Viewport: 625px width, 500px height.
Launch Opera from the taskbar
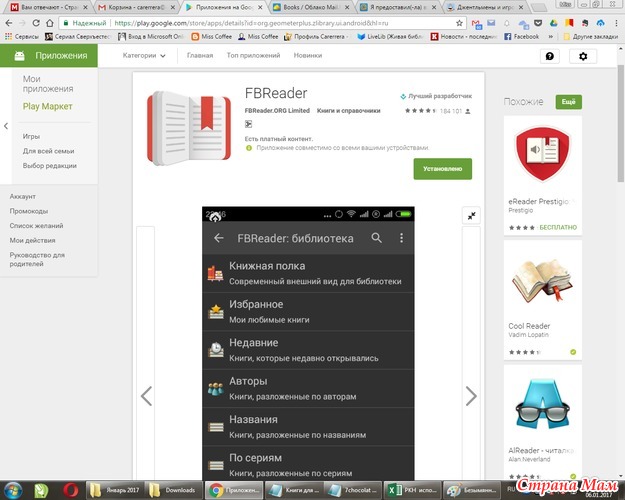(x=71, y=490)
